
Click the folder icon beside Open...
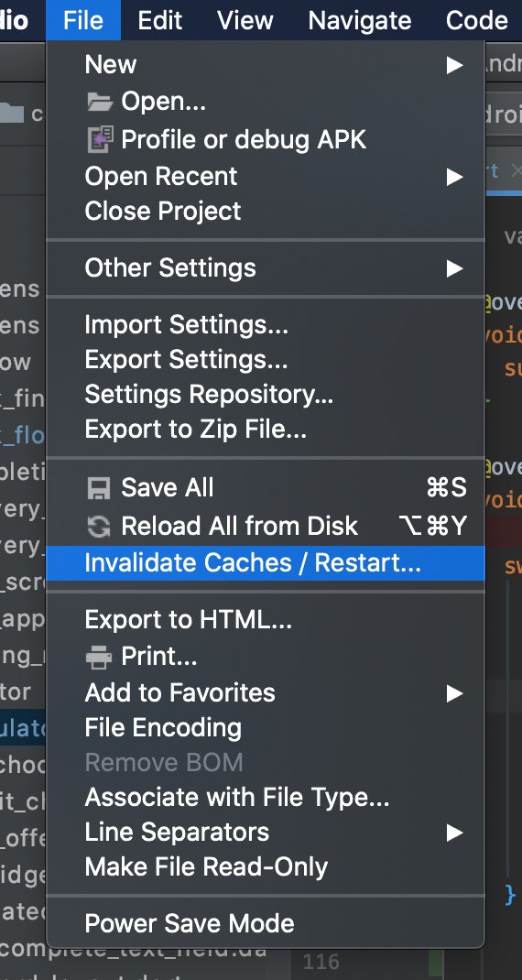[x=99, y=102]
